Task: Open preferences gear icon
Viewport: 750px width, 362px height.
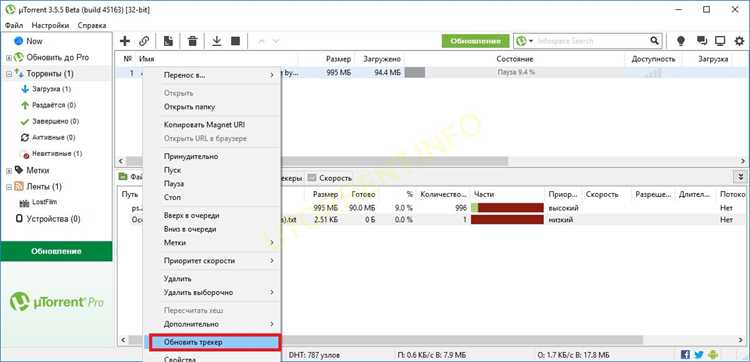Action: 739,41
